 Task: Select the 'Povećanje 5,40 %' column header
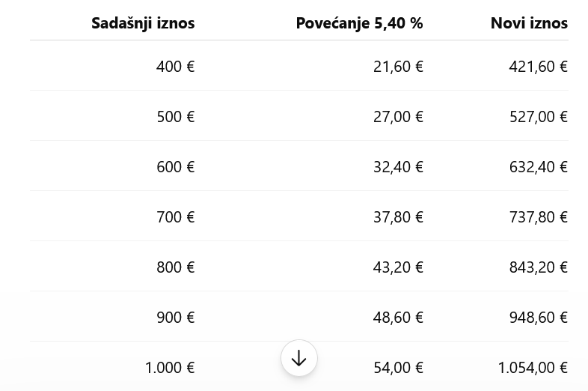tap(359, 23)
